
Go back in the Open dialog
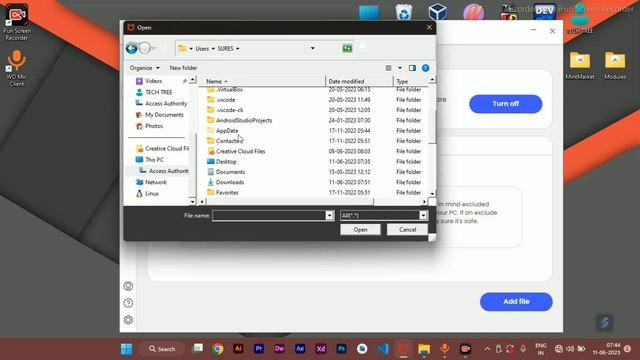tap(131, 49)
